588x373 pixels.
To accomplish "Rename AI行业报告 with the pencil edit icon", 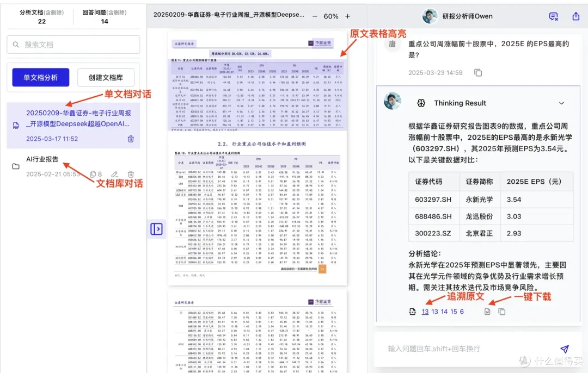I will coord(114,174).
